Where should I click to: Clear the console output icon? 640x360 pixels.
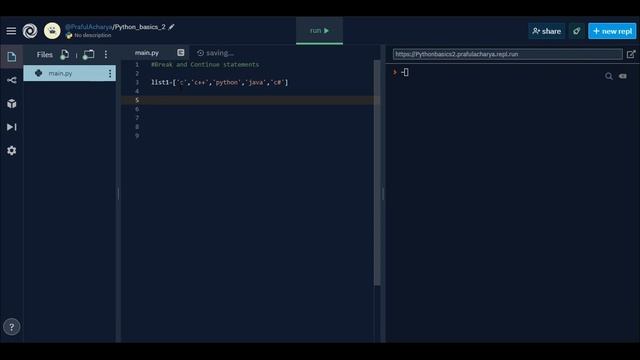[x=623, y=76]
